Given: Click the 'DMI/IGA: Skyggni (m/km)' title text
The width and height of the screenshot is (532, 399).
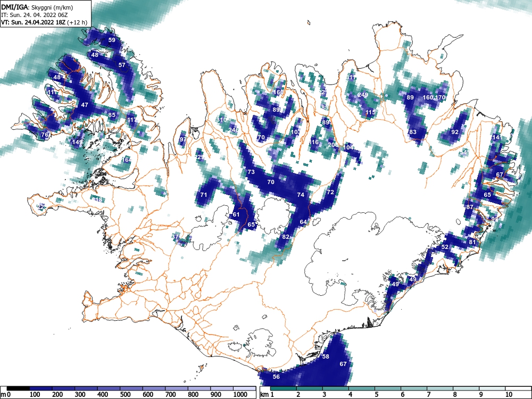Looking at the screenshot, I should click(x=37, y=7).
